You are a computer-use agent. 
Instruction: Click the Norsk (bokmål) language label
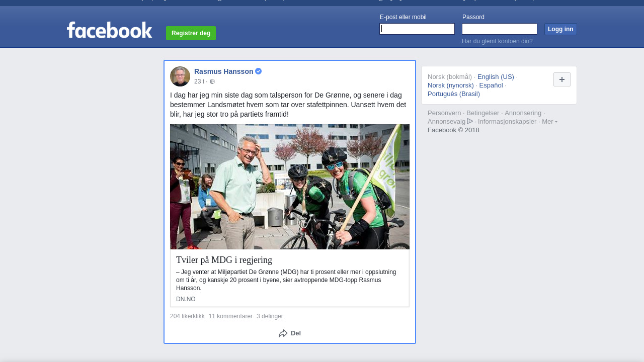pyautogui.click(x=450, y=77)
